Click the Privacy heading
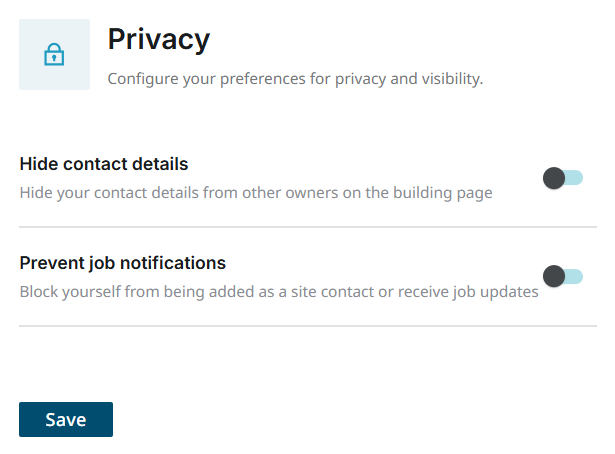Viewport: 615px width, 454px height. point(158,39)
